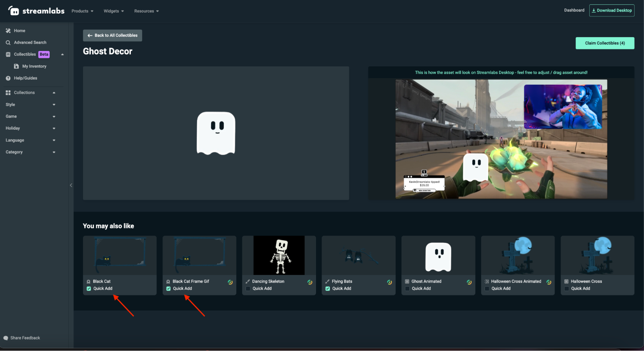Open the Widgets menu

[x=113, y=11]
